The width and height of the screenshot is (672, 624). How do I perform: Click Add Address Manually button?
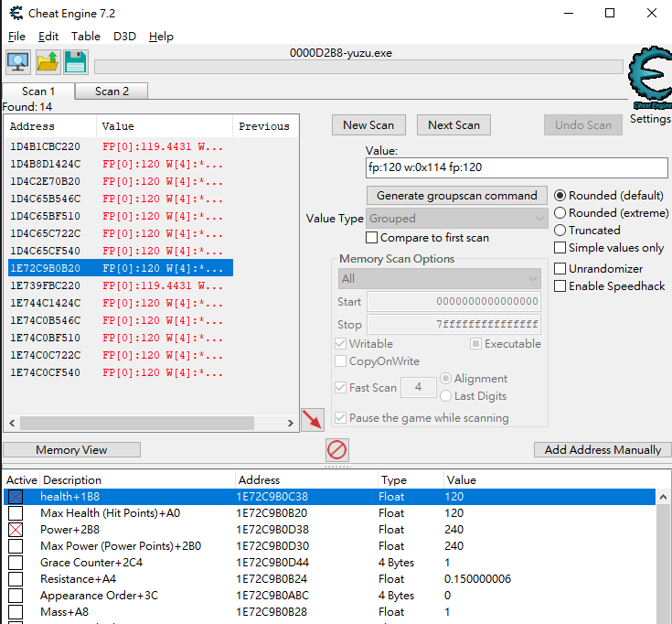tap(603, 450)
